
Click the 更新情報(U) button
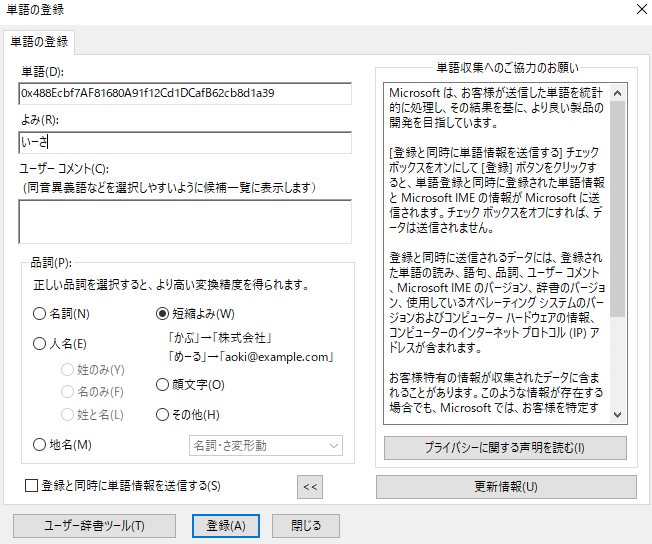click(x=505, y=487)
